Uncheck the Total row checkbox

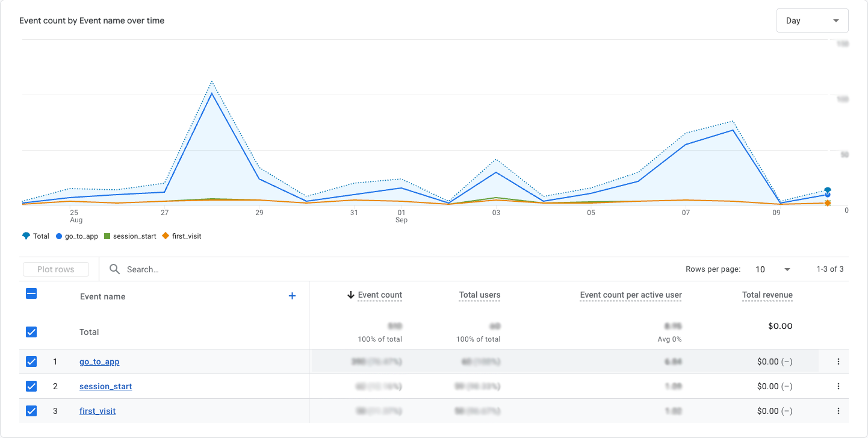pyautogui.click(x=31, y=332)
